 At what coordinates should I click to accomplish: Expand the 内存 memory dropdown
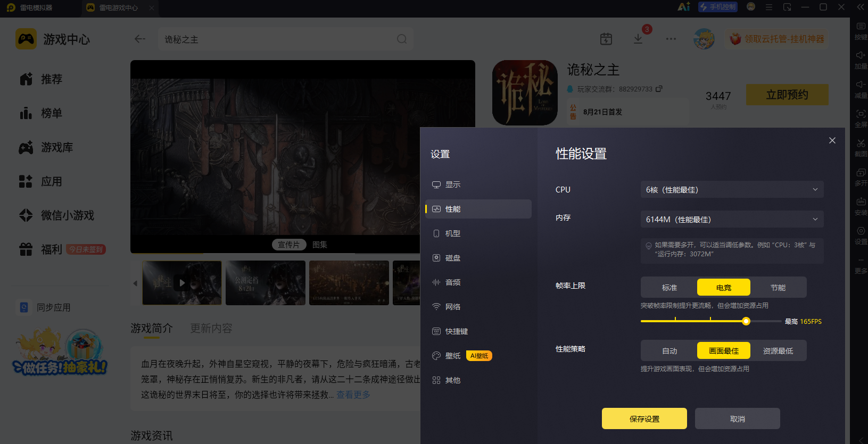(732, 219)
